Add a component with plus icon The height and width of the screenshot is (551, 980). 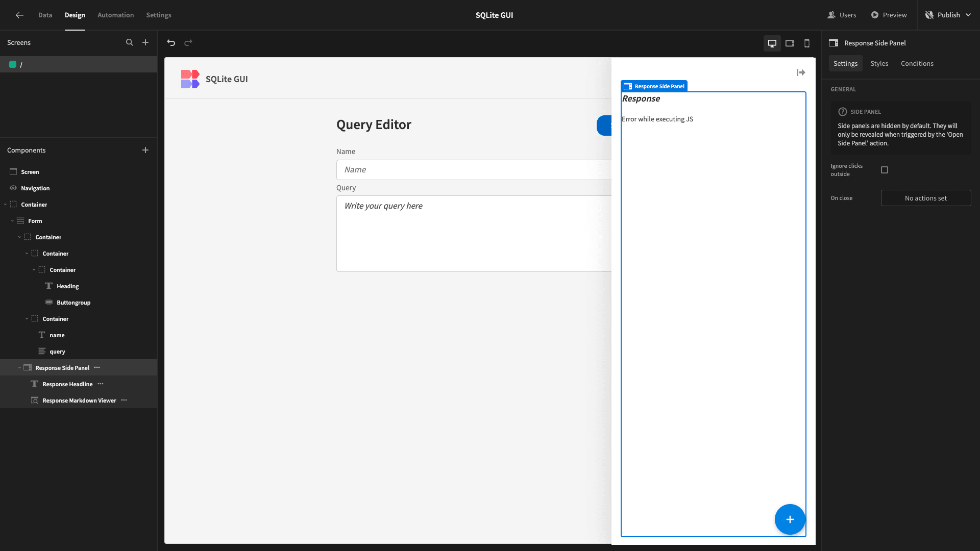pos(145,150)
